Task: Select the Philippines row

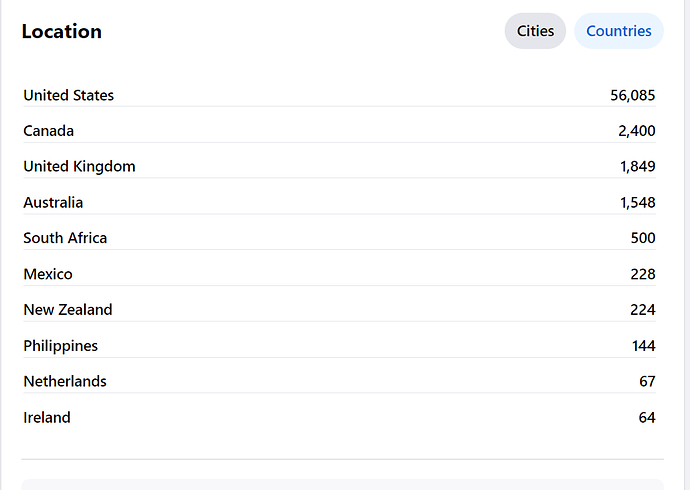Action: point(339,346)
